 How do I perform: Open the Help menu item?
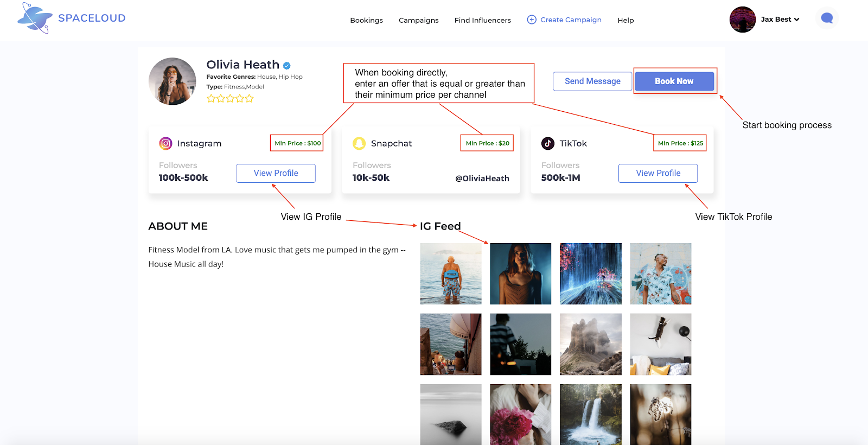click(x=626, y=20)
